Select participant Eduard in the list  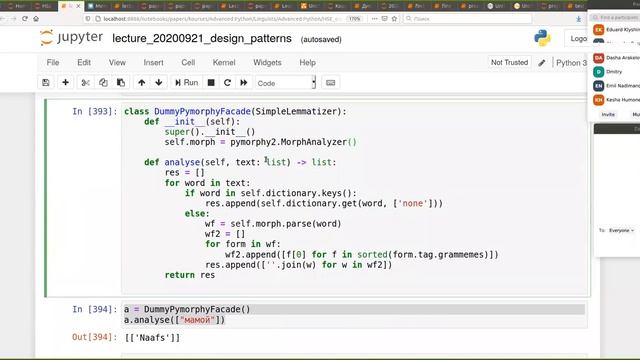616,30
